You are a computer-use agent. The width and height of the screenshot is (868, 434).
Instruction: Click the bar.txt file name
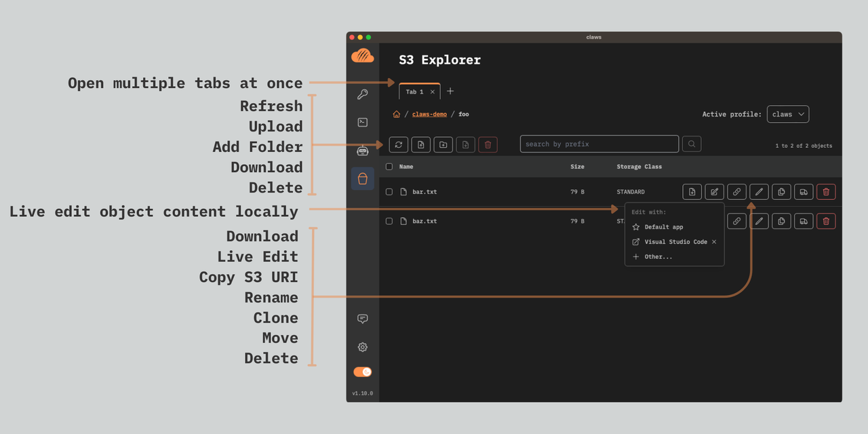[x=425, y=192]
